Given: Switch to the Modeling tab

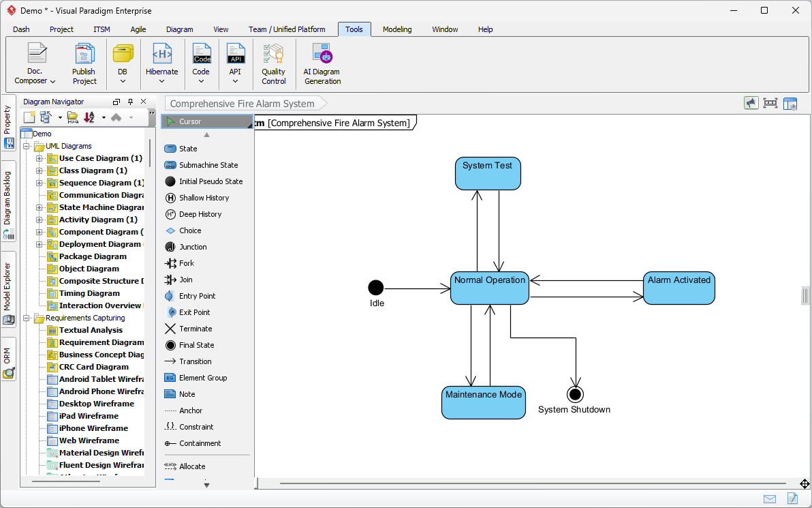Looking at the screenshot, I should (x=397, y=29).
